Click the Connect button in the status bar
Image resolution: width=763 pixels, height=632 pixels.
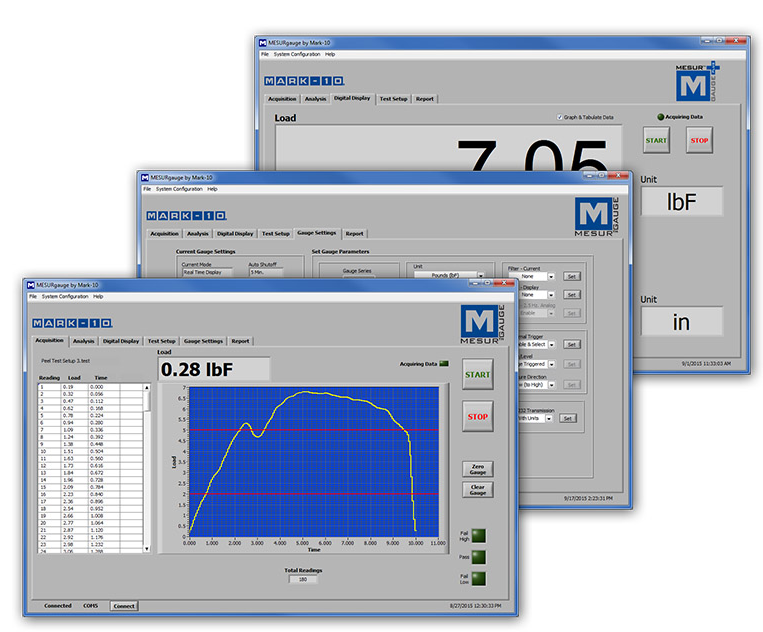(x=124, y=606)
